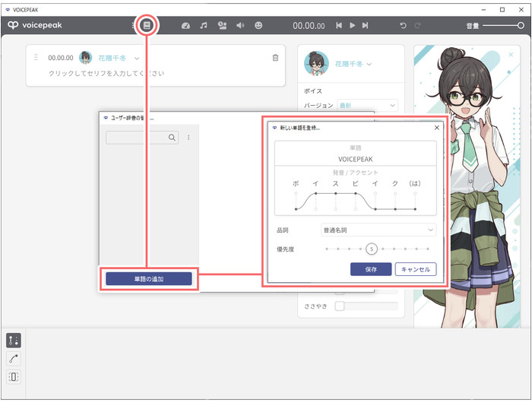Click the speaker volume icon in toolbar
Viewport: 532px width, 403px height.
(240, 25)
